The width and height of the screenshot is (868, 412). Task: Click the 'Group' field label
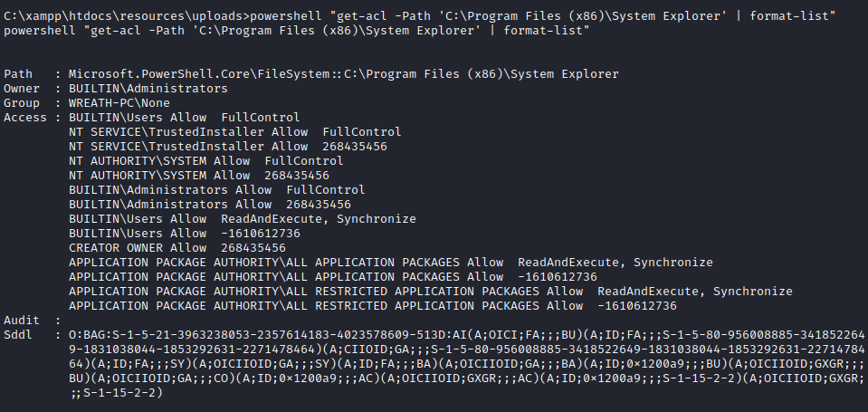coord(22,103)
